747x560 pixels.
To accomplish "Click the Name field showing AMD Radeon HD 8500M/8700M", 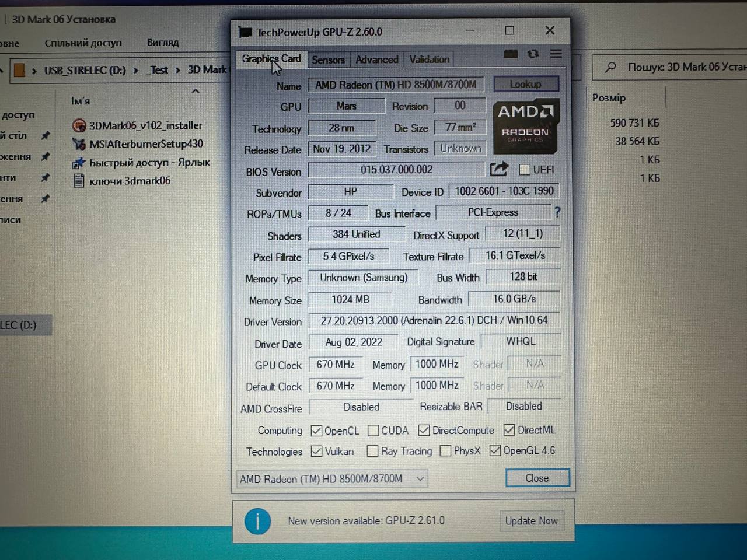I will click(x=396, y=85).
